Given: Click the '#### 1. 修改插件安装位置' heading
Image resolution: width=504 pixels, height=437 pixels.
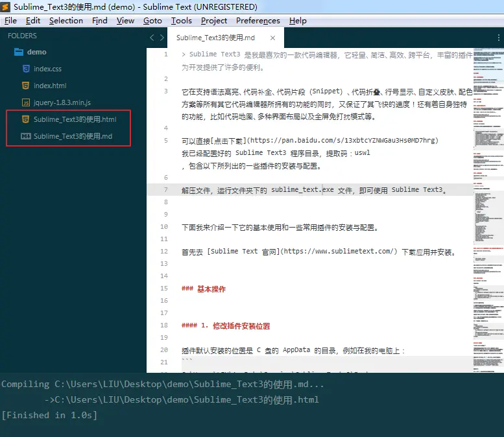Looking at the screenshot, I should (226, 326).
